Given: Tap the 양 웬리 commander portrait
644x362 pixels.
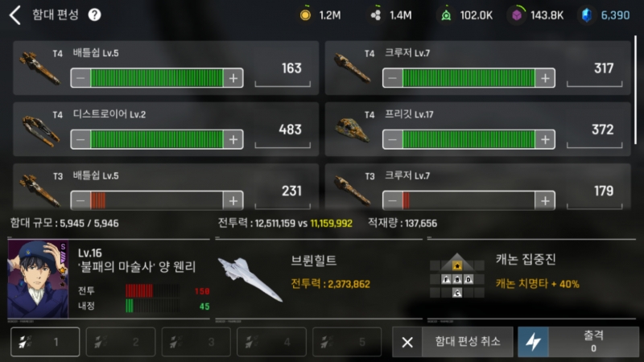Looking at the screenshot, I should (38, 279).
